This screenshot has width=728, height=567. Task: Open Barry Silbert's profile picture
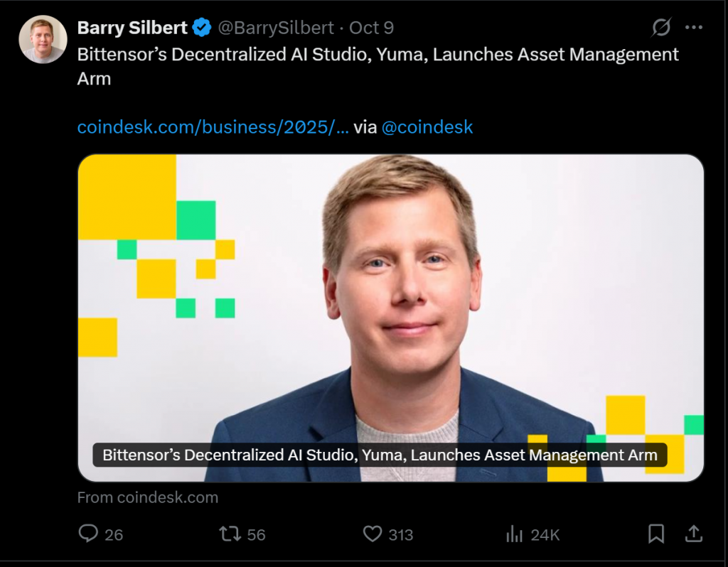click(x=43, y=39)
